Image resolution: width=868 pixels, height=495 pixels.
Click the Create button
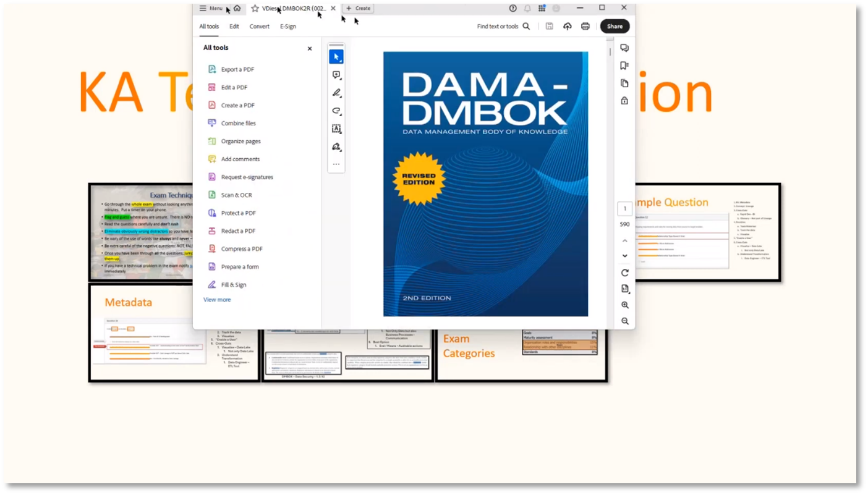(x=358, y=8)
